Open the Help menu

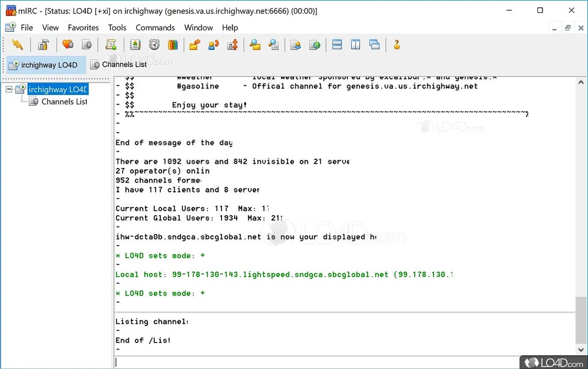(230, 28)
